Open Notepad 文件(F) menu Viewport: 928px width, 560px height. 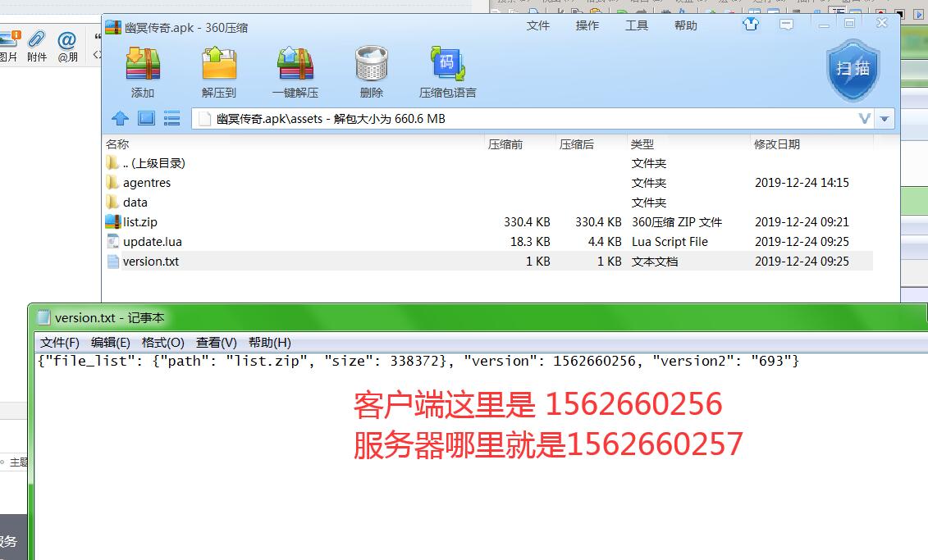pos(59,343)
